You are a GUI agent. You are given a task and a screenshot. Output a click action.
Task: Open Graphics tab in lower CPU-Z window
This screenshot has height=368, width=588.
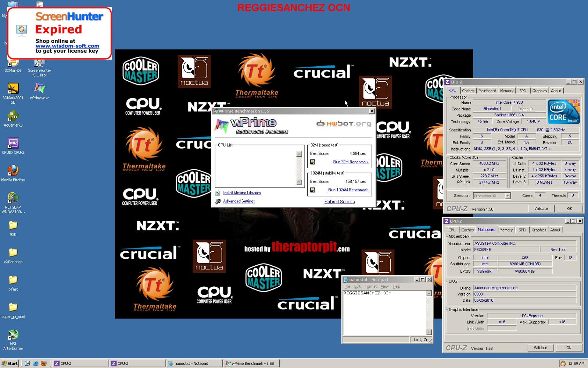(x=538, y=230)
